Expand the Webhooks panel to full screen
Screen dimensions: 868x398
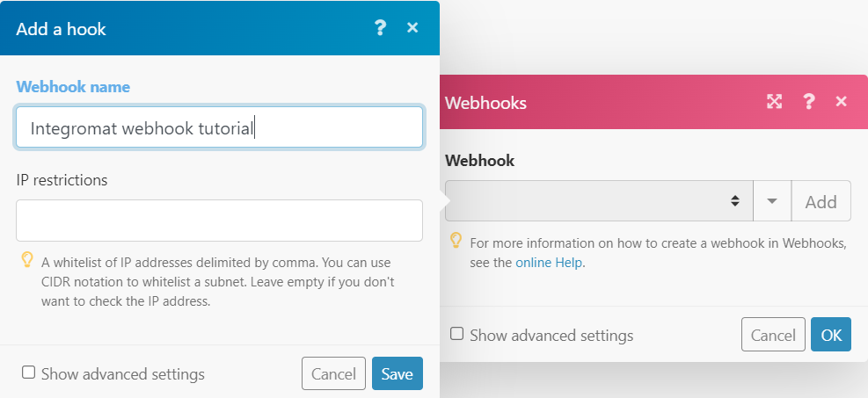pyautogui.click(x=774, y=102)
